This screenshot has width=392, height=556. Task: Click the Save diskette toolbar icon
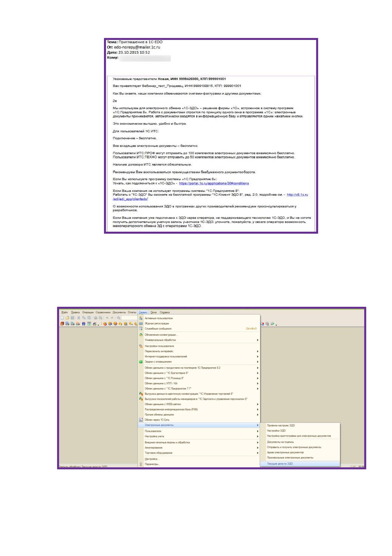(x=72, y=318)
